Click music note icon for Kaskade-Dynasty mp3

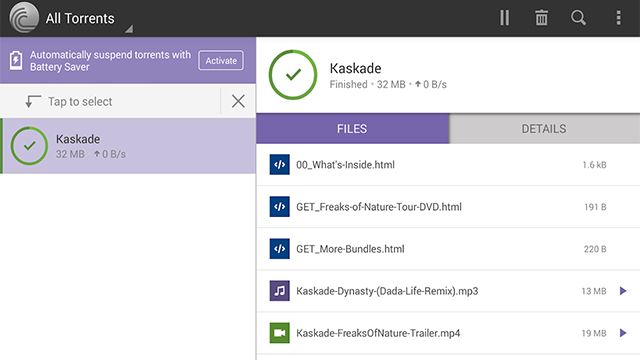pos(280,291)
